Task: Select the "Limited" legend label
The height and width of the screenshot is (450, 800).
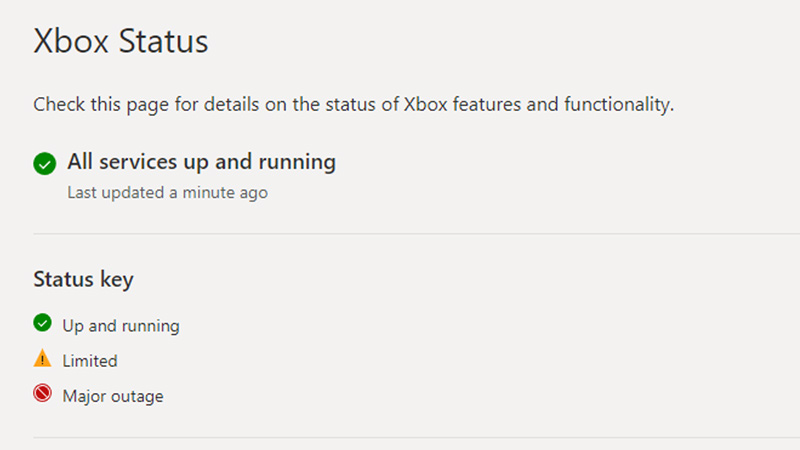Action: click(x=90, y=361)
